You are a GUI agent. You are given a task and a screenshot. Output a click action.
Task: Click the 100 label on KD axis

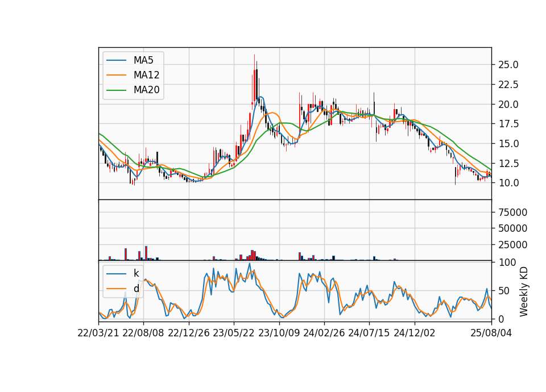pos(507,262)
